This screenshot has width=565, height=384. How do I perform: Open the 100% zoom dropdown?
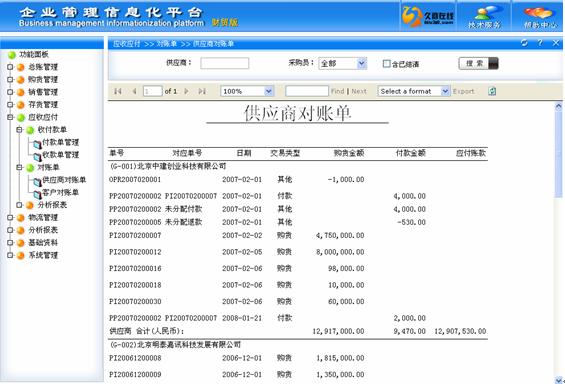[247, 91]
